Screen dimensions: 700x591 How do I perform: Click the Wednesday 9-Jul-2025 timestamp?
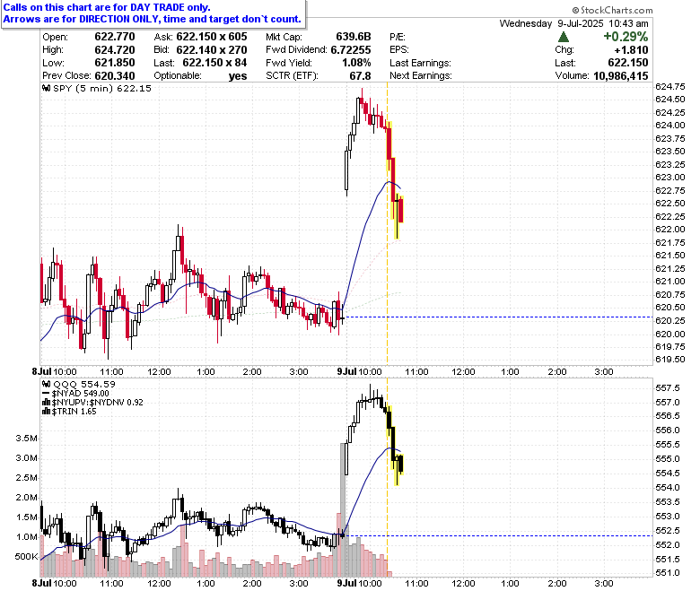pos(573,23)
